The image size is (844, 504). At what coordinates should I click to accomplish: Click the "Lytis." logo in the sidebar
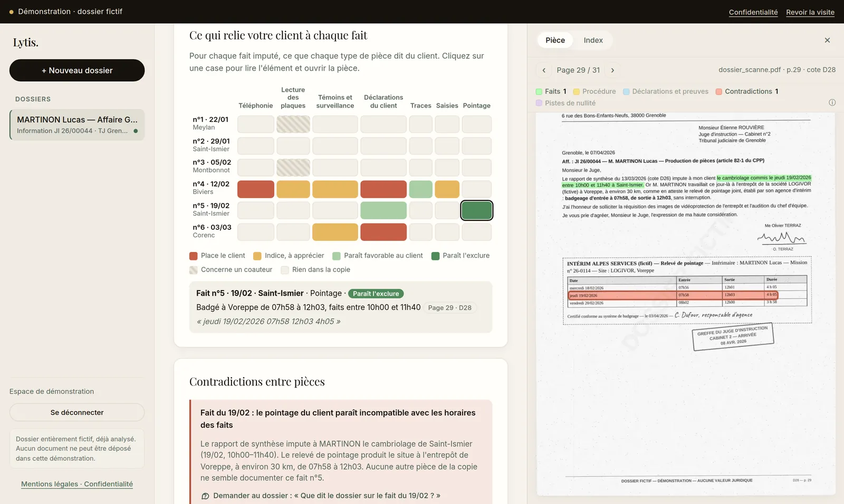pos(26,42)
